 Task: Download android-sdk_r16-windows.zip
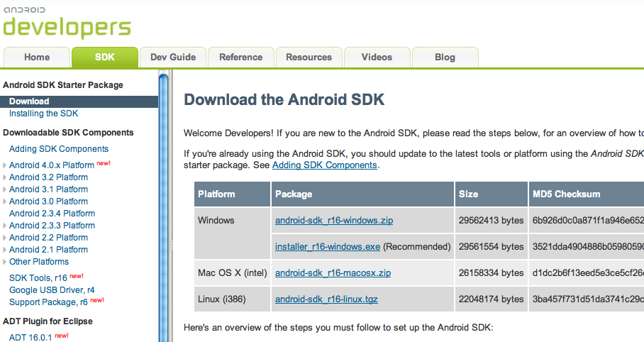(333, 221)
